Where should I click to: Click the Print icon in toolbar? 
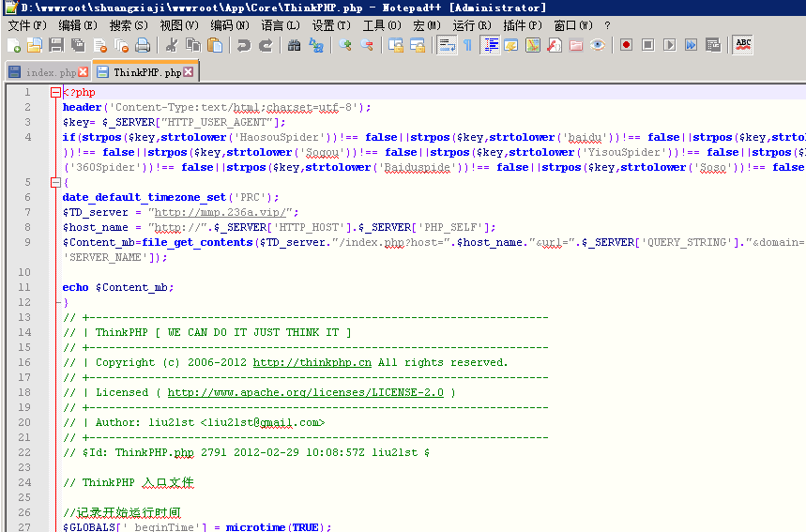pyautogui.click(x=143, y=45)
